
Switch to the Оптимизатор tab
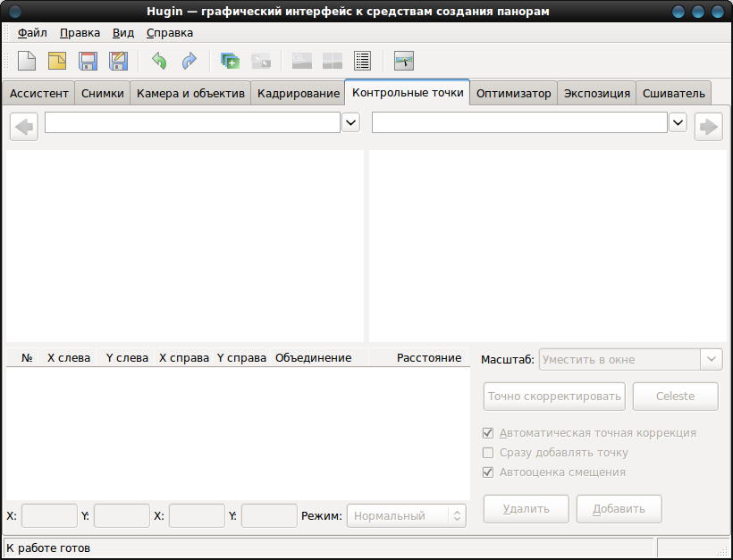tap(513, 94)
